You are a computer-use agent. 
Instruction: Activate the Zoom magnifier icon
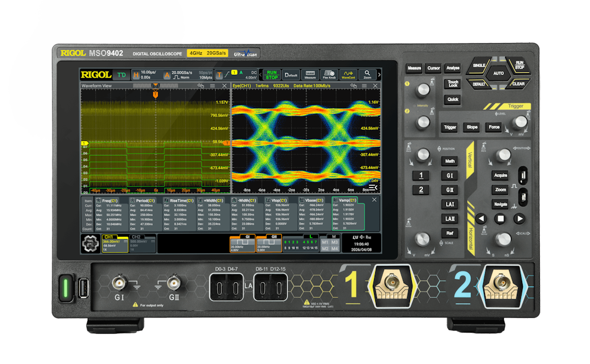367,74
